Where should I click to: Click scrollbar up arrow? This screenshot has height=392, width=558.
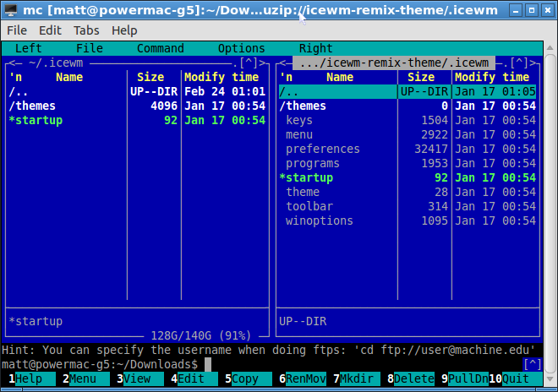[x=550, y=47]
